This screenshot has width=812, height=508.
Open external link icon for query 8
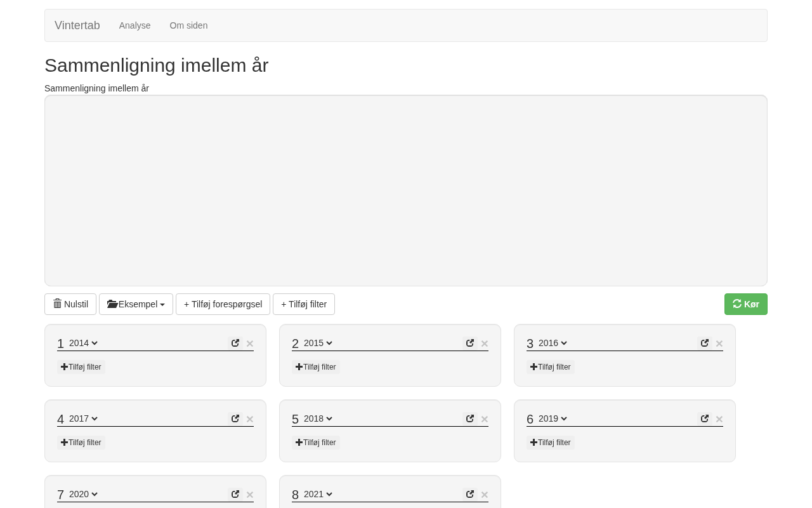470,494
